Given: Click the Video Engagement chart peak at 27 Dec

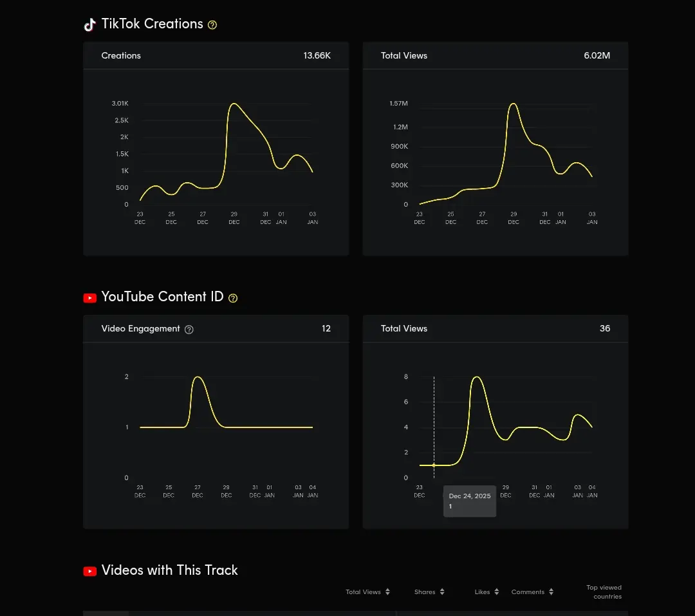Looking at the screenshot, I should point(198,377).
